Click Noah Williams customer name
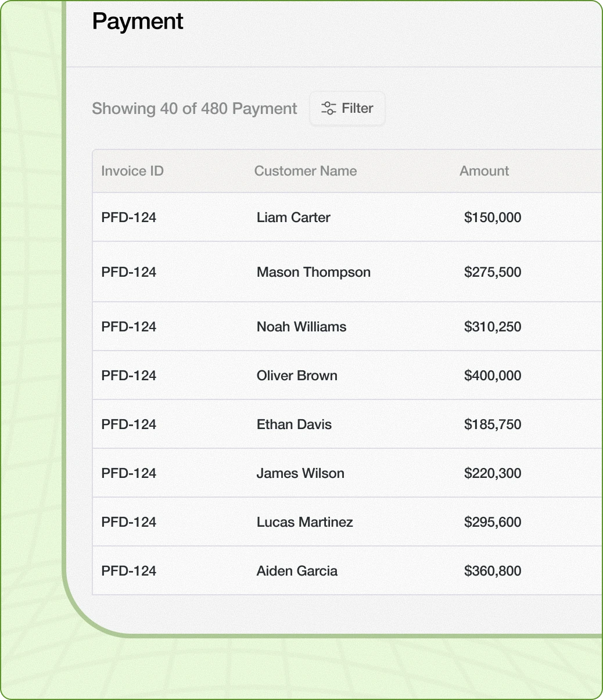This screenshot has height=700, width=603. (301, 327)
